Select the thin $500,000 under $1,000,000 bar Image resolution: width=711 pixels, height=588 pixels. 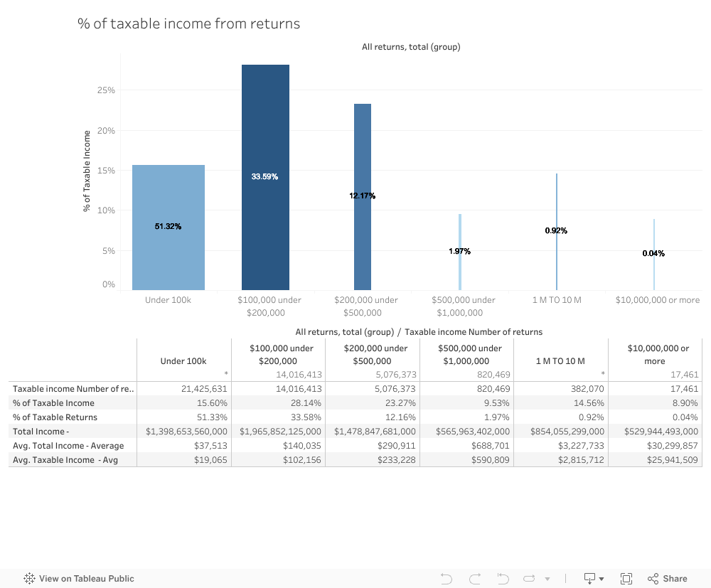[460, 252]
